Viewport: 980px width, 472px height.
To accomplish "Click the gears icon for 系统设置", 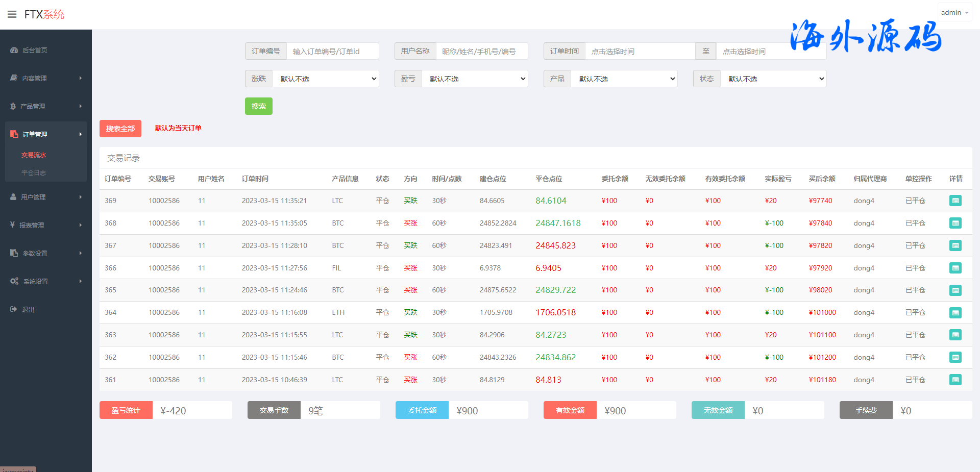I will pos(14,281).
